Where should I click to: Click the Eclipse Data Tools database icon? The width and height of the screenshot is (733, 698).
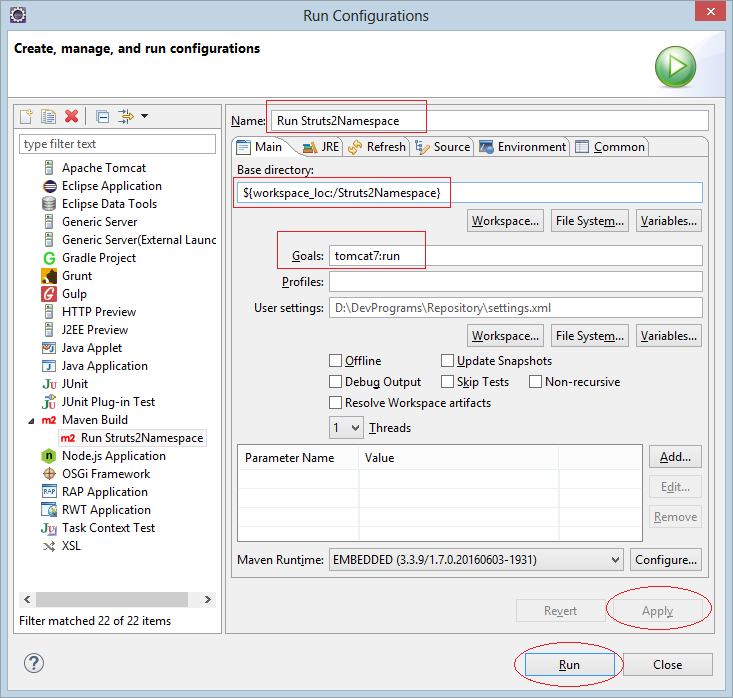pyautogui.click(x=49, y=204)
